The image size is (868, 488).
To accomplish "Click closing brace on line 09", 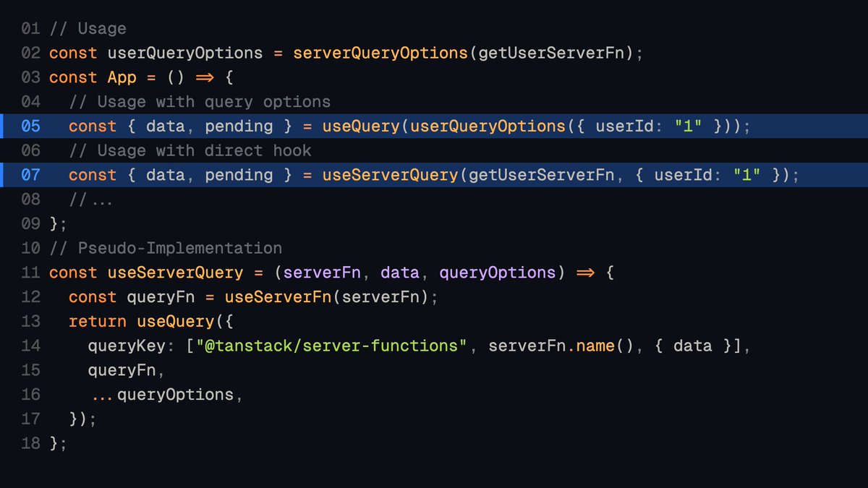I will [x=54, y=223].
